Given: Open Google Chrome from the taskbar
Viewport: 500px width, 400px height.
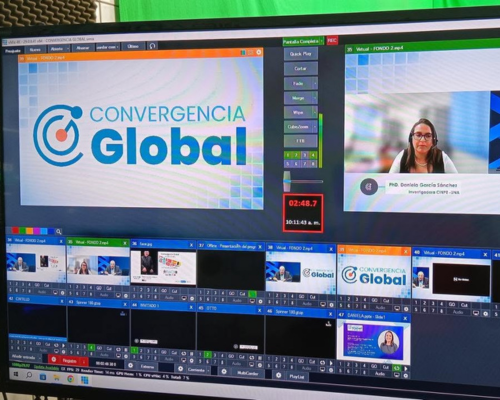Looking at the screenshot, I should coord(70,379).
